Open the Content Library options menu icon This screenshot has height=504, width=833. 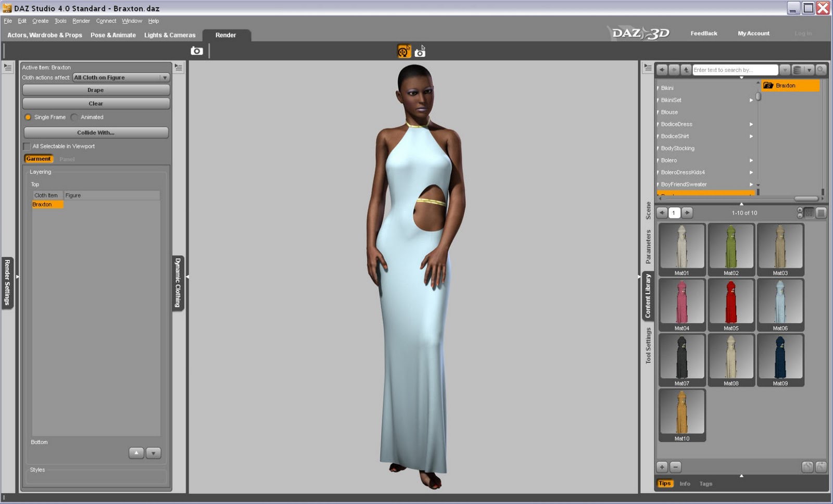click(647, 67)
